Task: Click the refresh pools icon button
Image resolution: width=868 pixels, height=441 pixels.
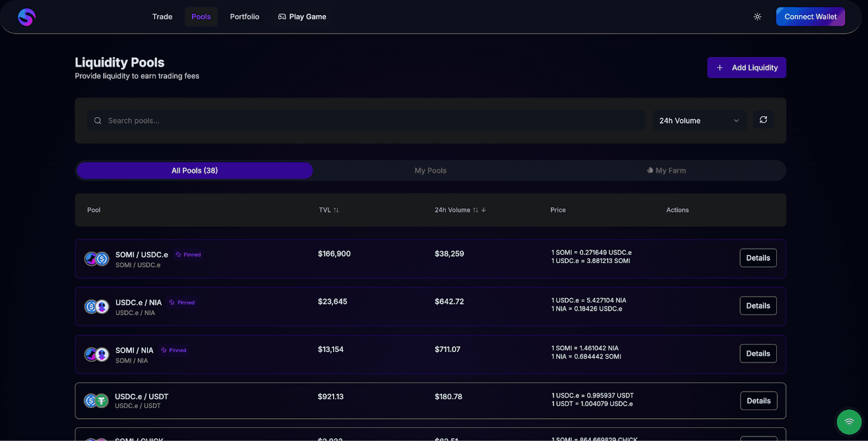Action: click(763, 120)
